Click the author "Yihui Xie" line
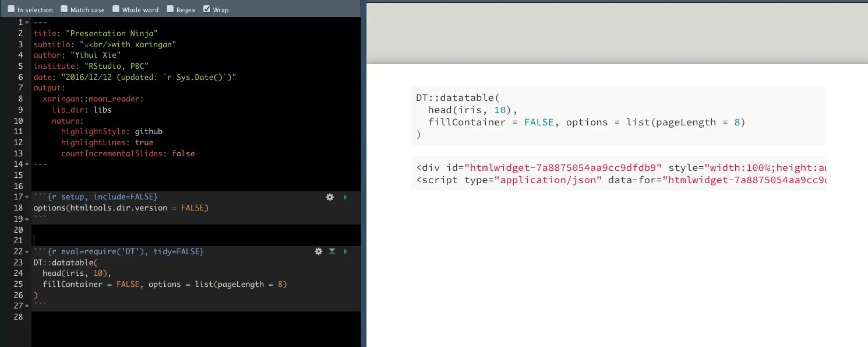Viewport: 868px width, 347px height. pos(77,55)
